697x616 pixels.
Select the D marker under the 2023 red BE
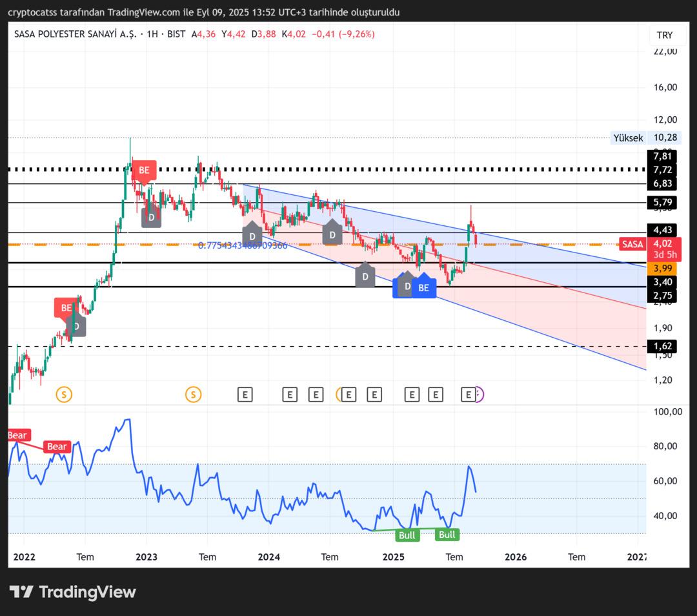point(151,216)
